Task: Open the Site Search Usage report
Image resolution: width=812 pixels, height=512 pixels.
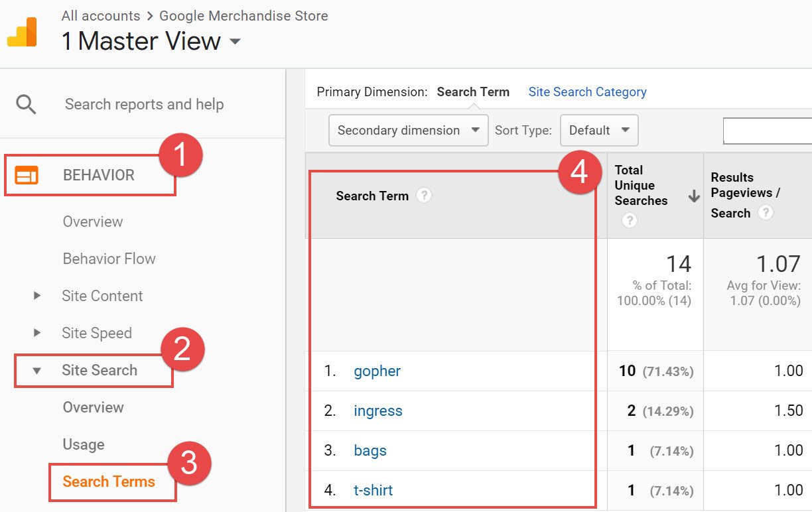Action: click(84, 444)
